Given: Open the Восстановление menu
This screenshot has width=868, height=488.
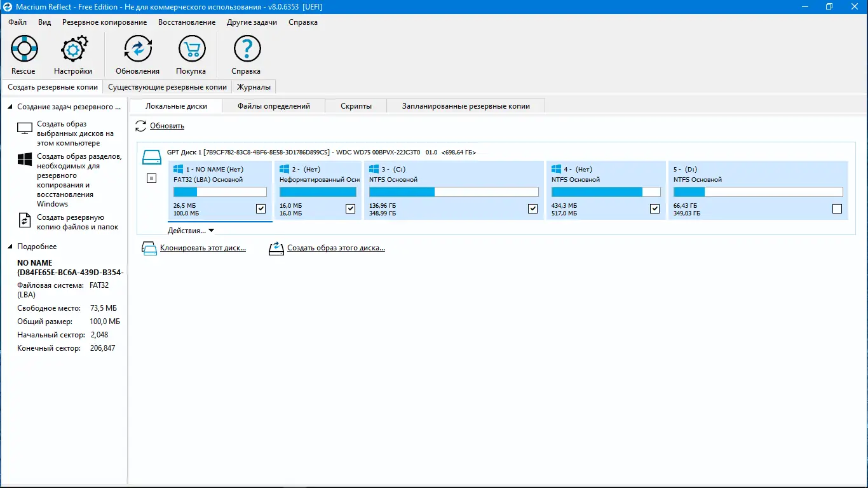Looking at the screenshot, I should (187, 22).
